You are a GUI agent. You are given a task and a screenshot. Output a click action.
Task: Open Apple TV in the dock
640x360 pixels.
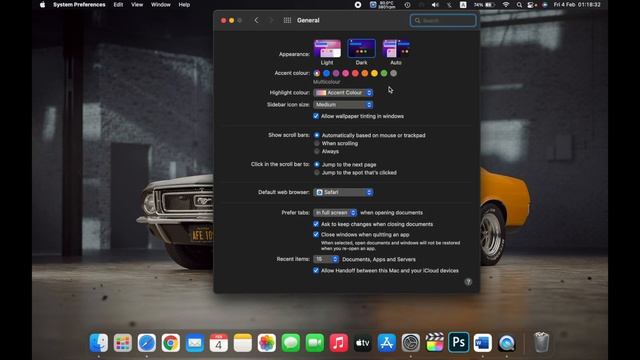(x=362, y=342)
